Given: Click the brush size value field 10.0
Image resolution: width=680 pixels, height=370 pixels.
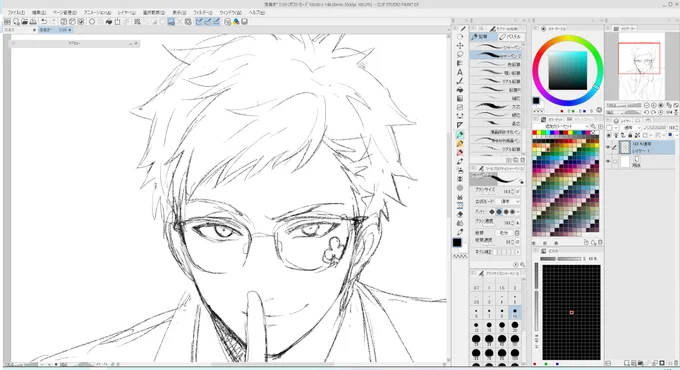Looking at the screenshot, I should (506, 191).
